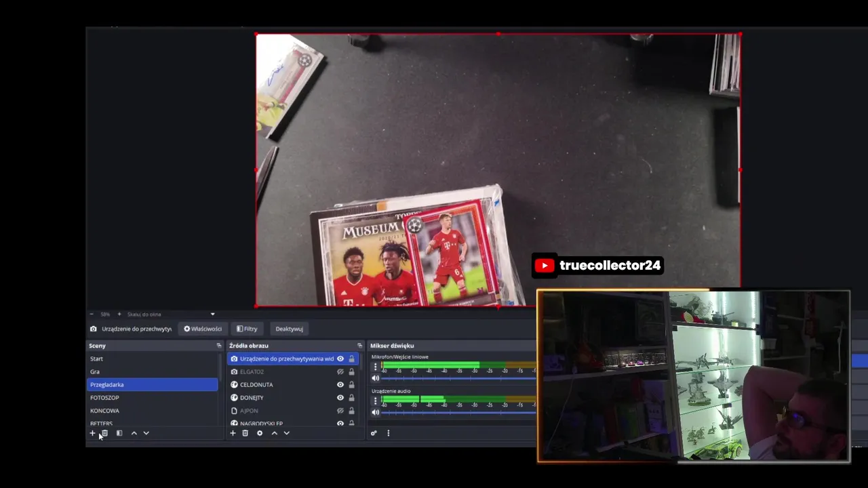Viewport: 868px width, 488px height.
Task: Move selected scene up
Action: click(134, 433)
